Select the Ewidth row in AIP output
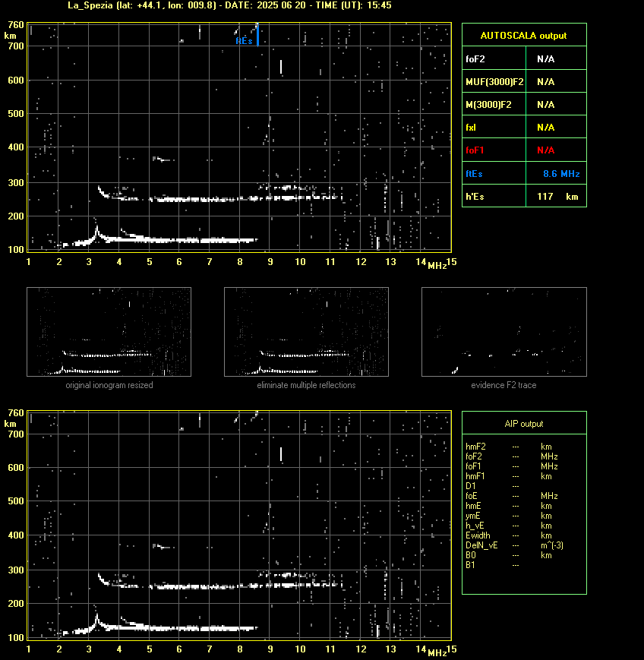This screenshot has width=644, height=660. pyautogui.click(x=514, y=535)
